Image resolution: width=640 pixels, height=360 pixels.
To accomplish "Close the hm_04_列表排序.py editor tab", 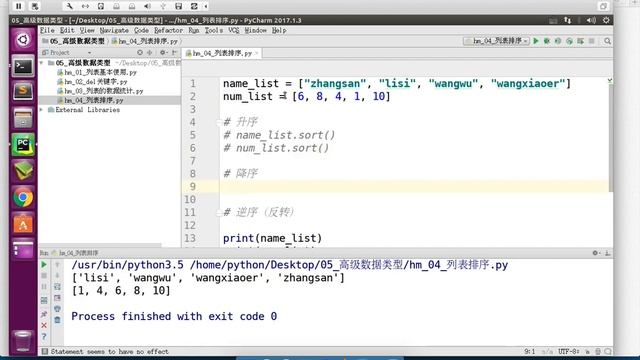I will click(257, 53).
